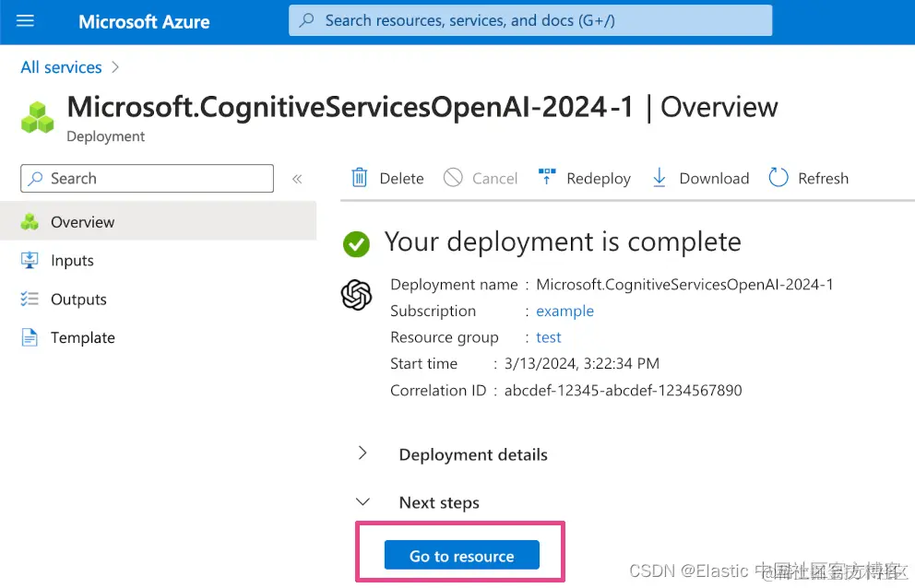This screenshot has width=915, height=588.
Task: Click the Outputs checklist icon
Action: [30, 300]
